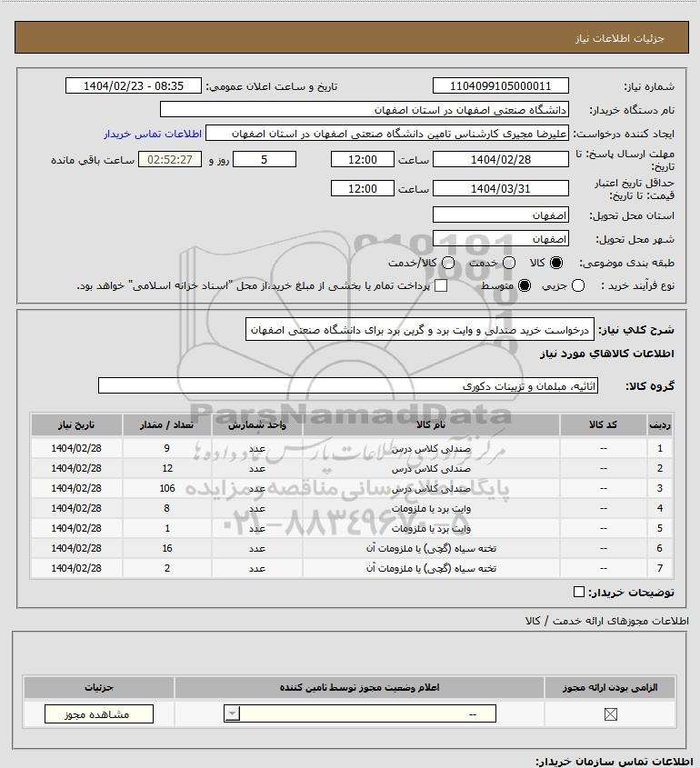This screenshot has width=700, height=768.
Task: Select the کالا radio button
Action: (556, 263)
